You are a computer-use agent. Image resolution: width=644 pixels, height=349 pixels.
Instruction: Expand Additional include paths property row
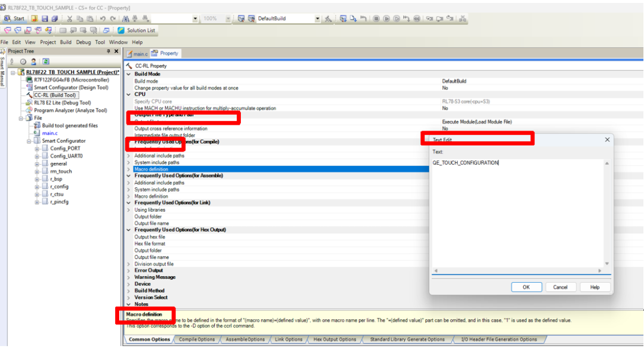(128, 156)
